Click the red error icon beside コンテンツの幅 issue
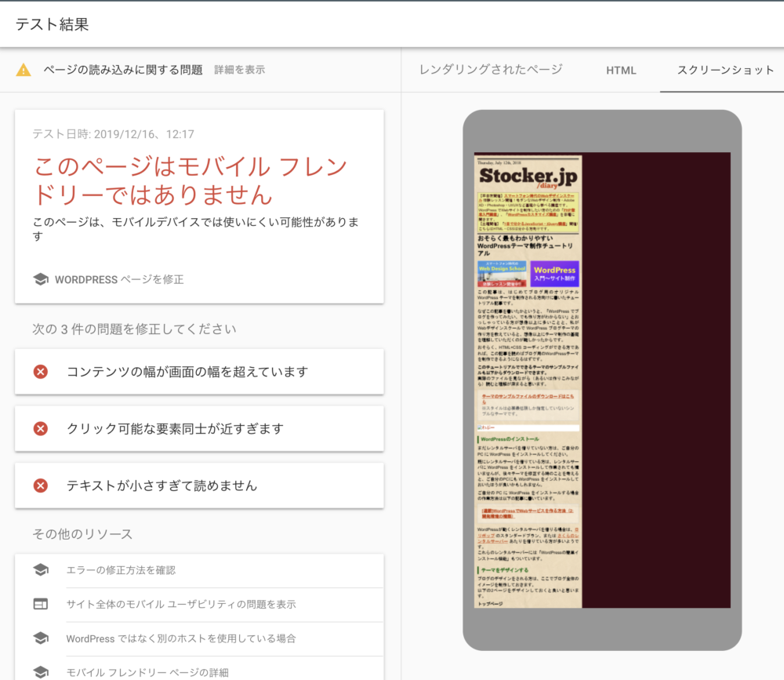784x680 pixels. 40,373
